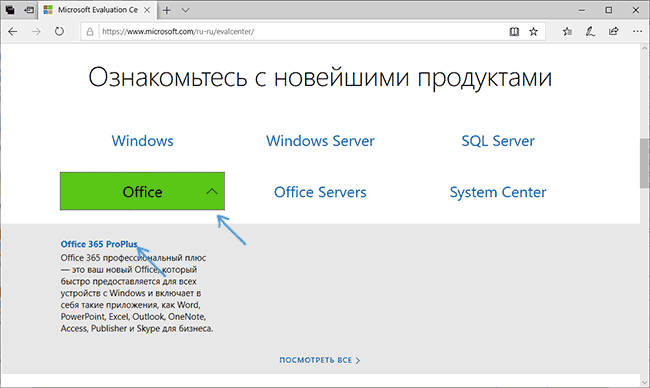Maximize the browser window
This screenshot has height=388, width=650.
click(609, 10)
